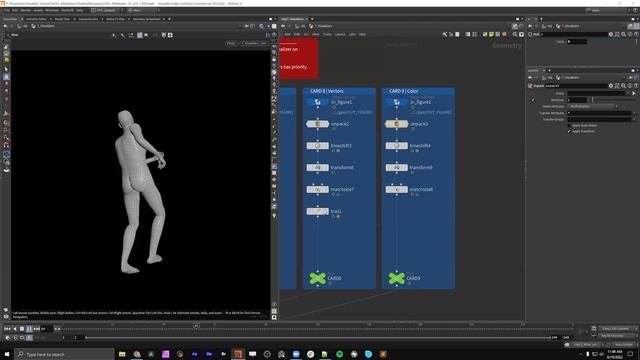Select the CARD8 null node
The image size is (640, 360).
coord(318,278)
